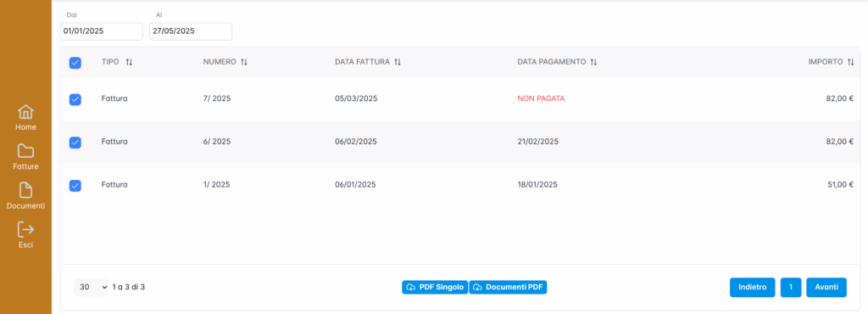868x314 pixels.
Task: Open the rows-per-page dropdown showing 30
Action: (92, 288)
